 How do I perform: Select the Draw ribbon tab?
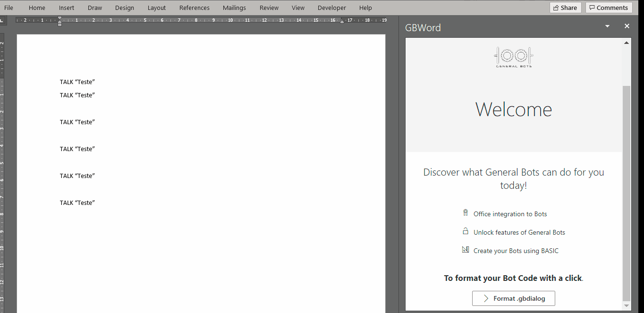click(94, 8)
